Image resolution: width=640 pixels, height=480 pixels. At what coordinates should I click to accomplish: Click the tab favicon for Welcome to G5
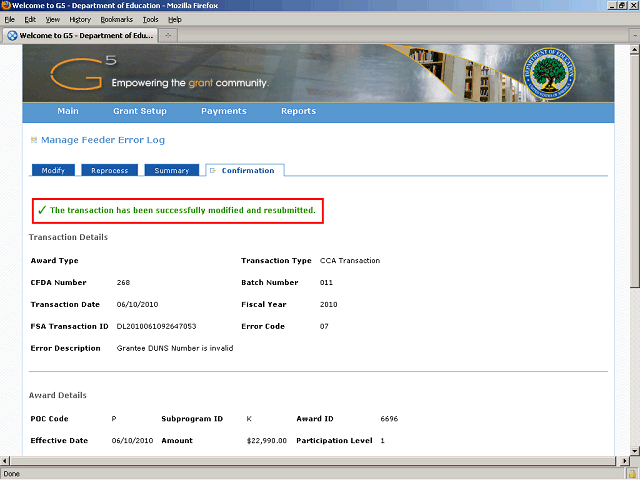[x=13, y=36]
